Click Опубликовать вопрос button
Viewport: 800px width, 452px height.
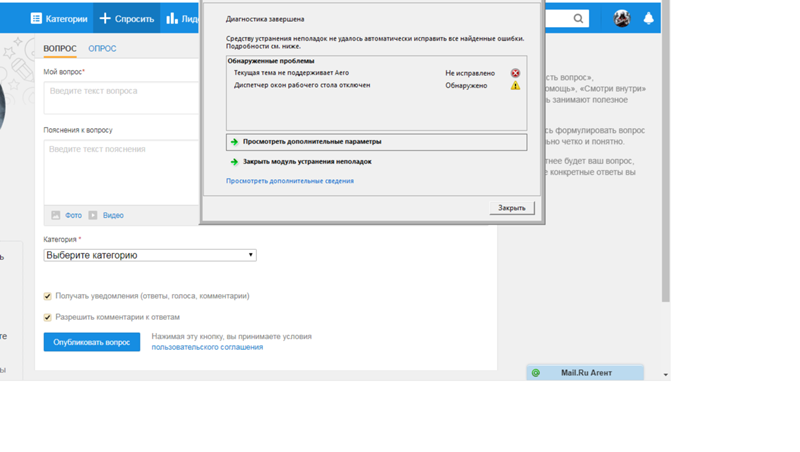(92, 342)
